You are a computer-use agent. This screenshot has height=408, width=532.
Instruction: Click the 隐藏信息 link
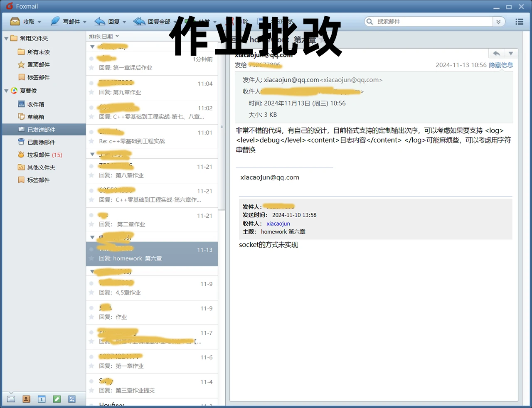[x=501, y=65]
